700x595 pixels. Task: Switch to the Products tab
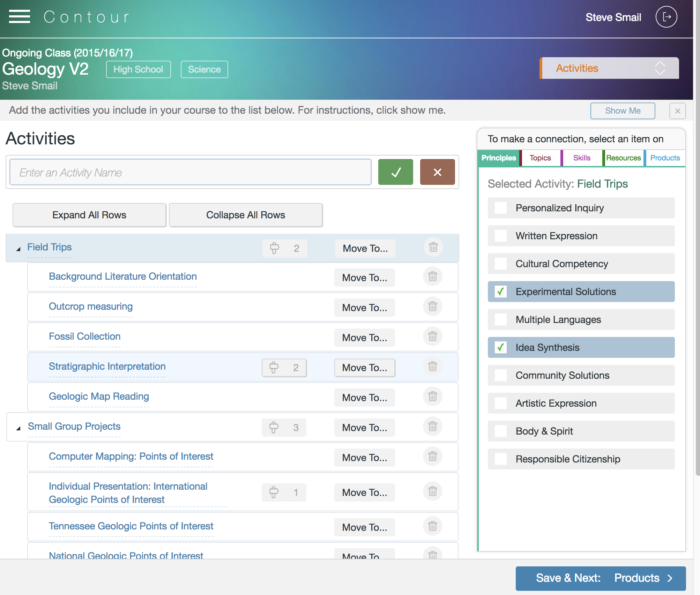(x=664, y=158)
